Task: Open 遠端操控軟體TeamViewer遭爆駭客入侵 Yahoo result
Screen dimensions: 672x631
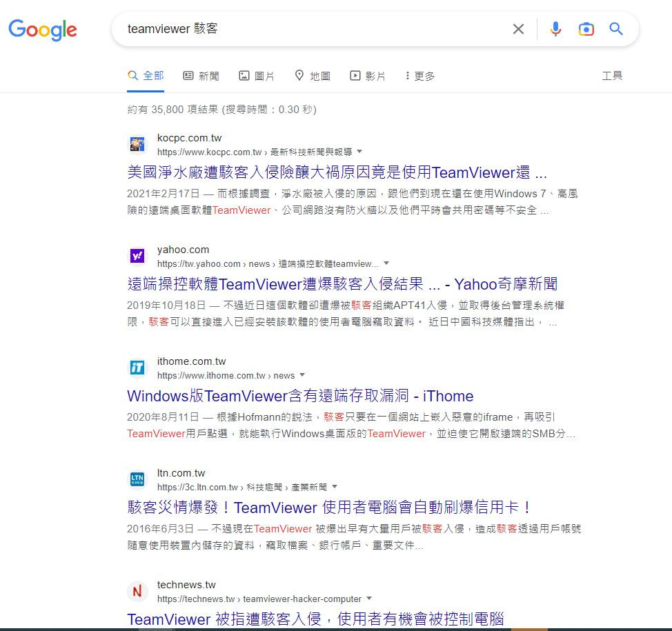Action: [x=342, y=284]
